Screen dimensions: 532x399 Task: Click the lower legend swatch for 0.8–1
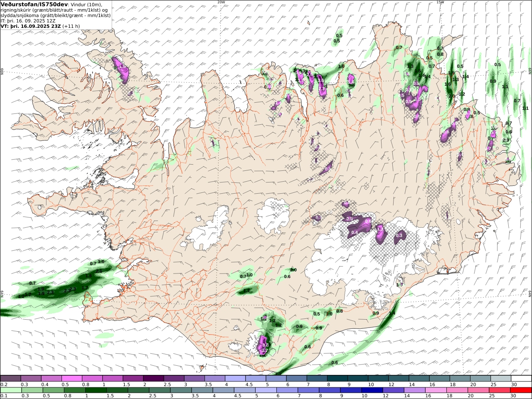point(74,390)
